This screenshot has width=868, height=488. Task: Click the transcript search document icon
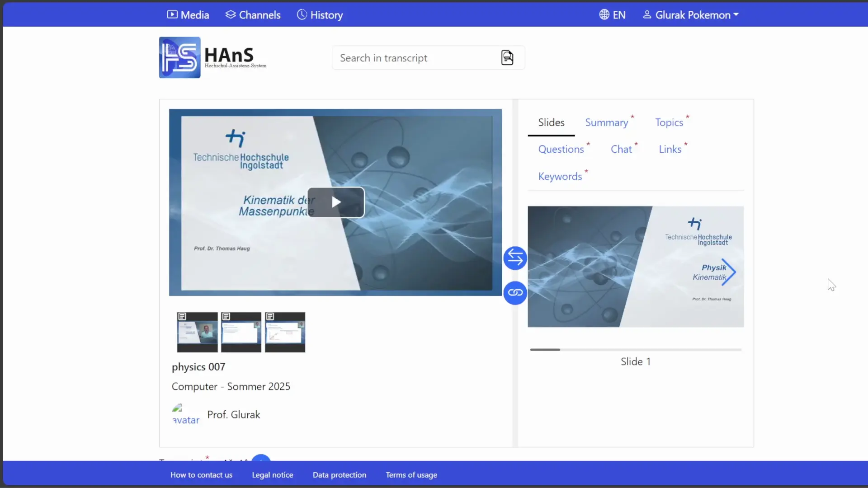(507, 58)
